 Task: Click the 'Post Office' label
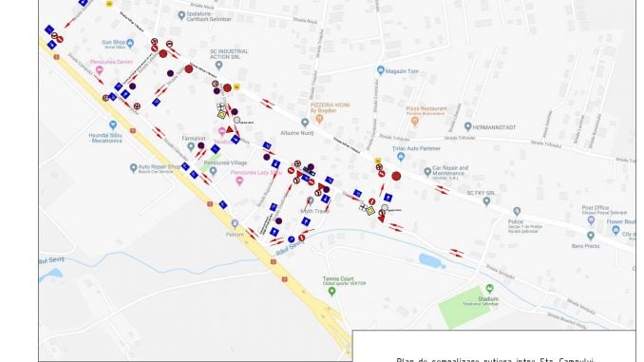596,208
